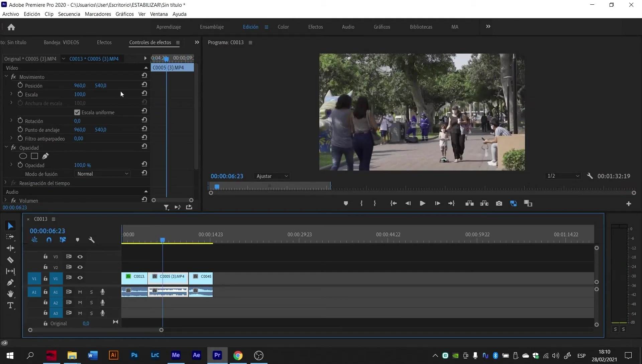Screen dimensions: 642x364
Task: Reset the Posición parameter
Action: (x=144, y=85)
